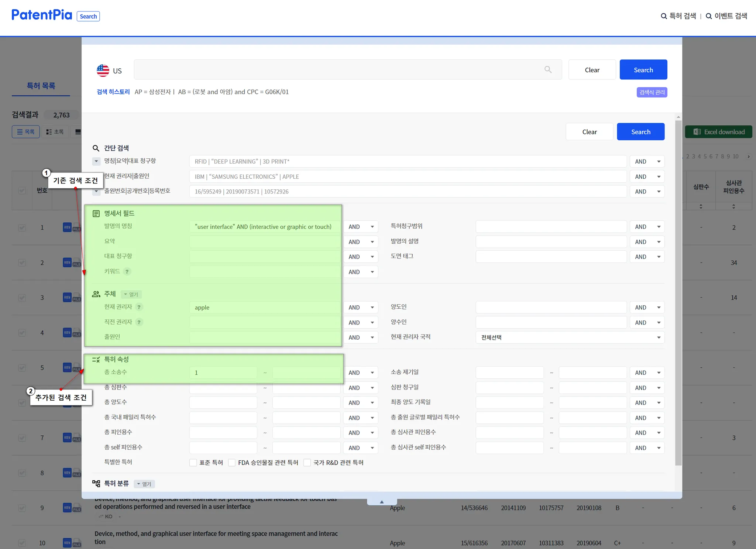
Task: Open AND operator dropdown for 발명의 명칭
Action: [x=361, y=227]
